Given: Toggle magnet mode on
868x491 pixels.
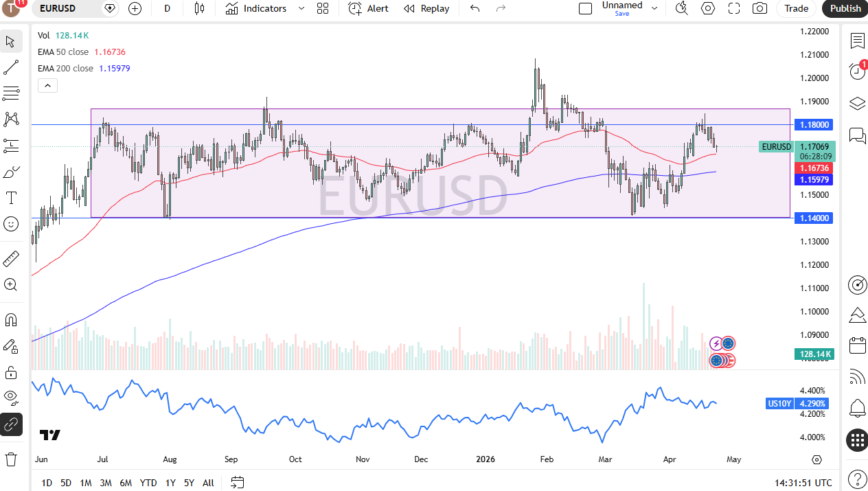Looking at the screenshot, I should point(11,319).
